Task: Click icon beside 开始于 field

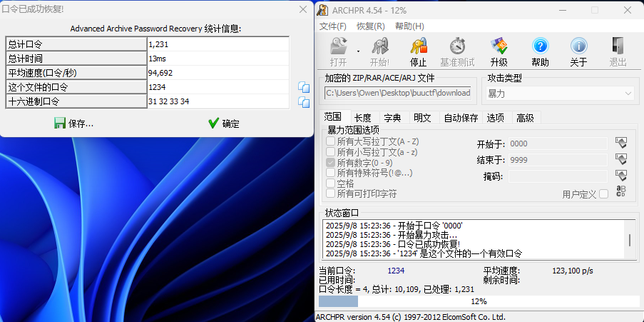Action: tap(620, 143)
